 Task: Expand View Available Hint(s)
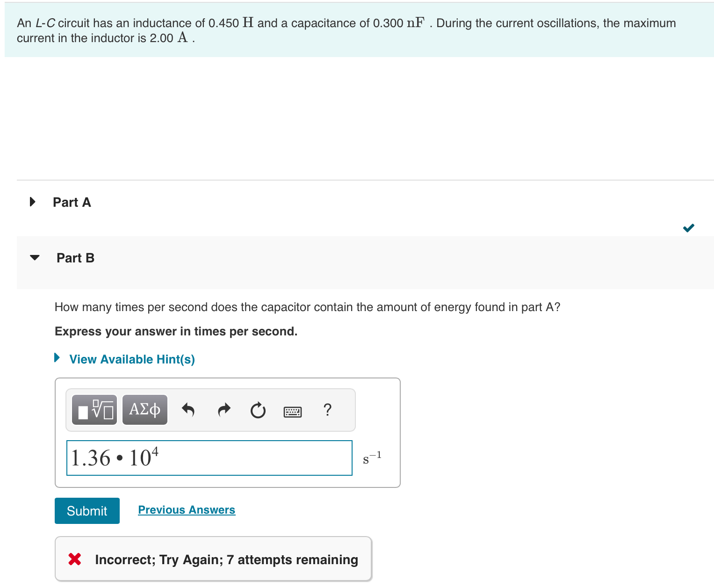click(131, 359)
